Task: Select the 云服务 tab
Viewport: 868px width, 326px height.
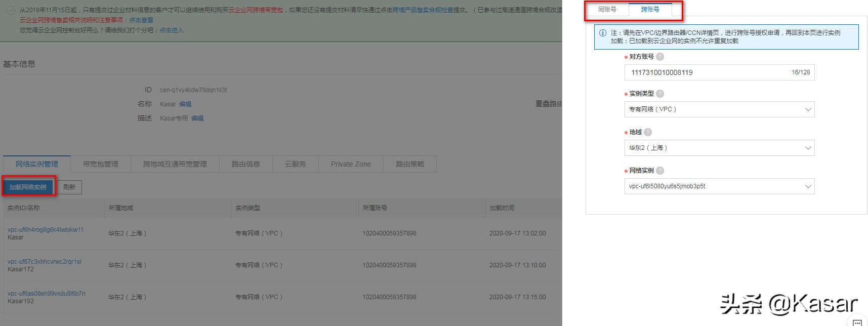Action: click(296, 164)
